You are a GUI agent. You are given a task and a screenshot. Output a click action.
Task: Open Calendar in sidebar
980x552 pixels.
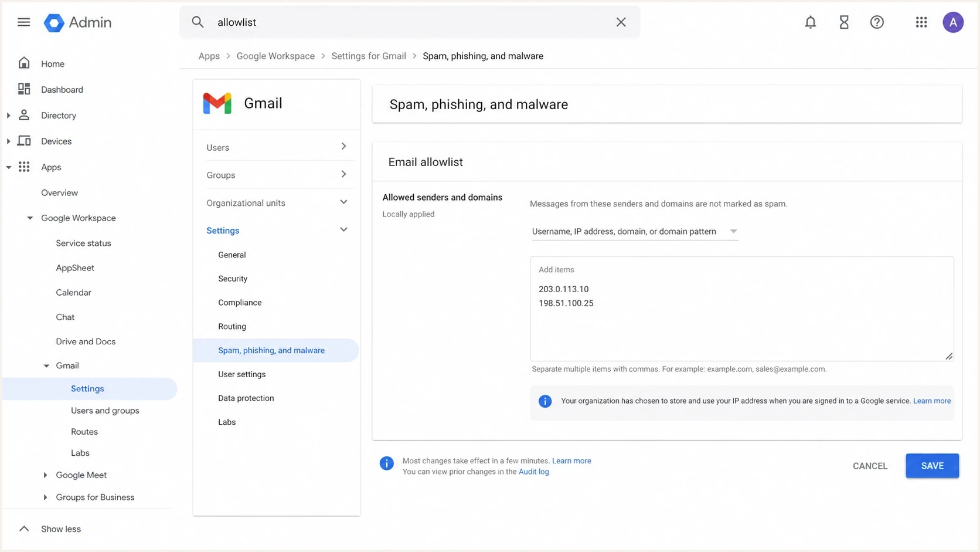click(73, 292)
